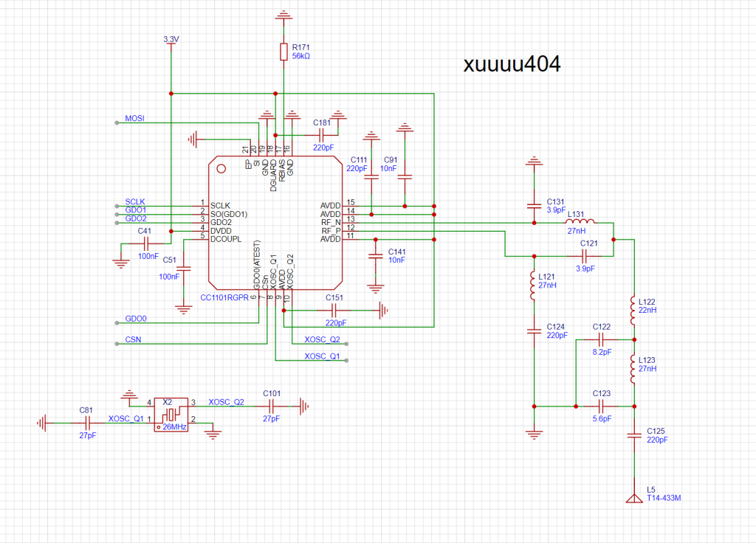756x543 pixels.
Task: Click the 3.3V power net label
Action: tap(171, 38)
